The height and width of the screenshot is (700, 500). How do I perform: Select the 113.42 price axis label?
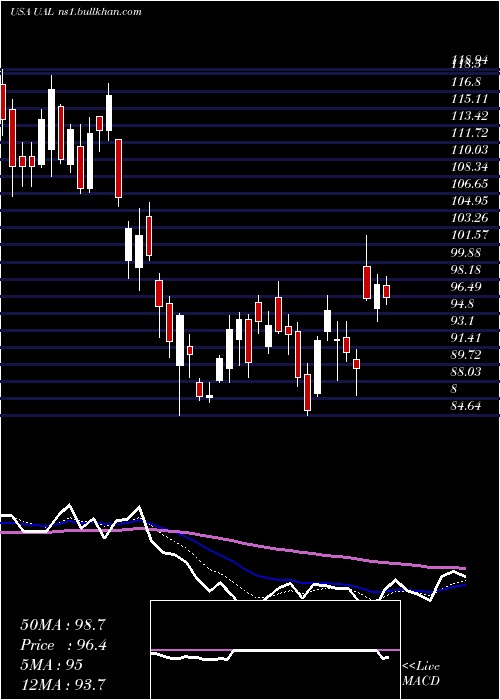(x=470, y=116)
